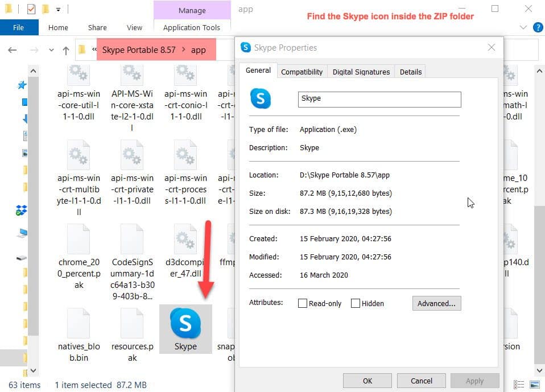Select api-ms-win-crt-conio-l1-1-0.dll file
The width and height of the screenshot is (545, 392).
pos(185,93)
